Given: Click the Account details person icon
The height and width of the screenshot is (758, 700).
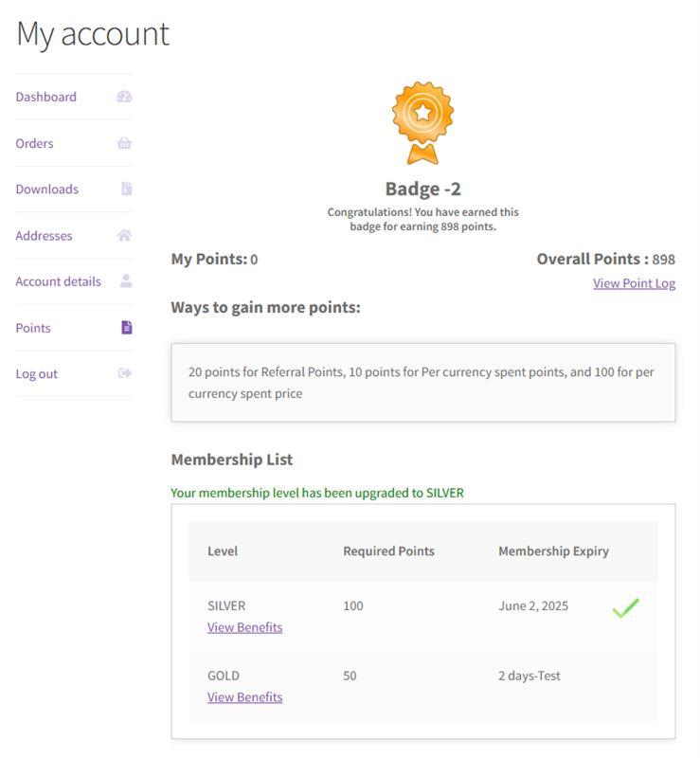Looking at the screenshot, I should click(x=126, y=281).
